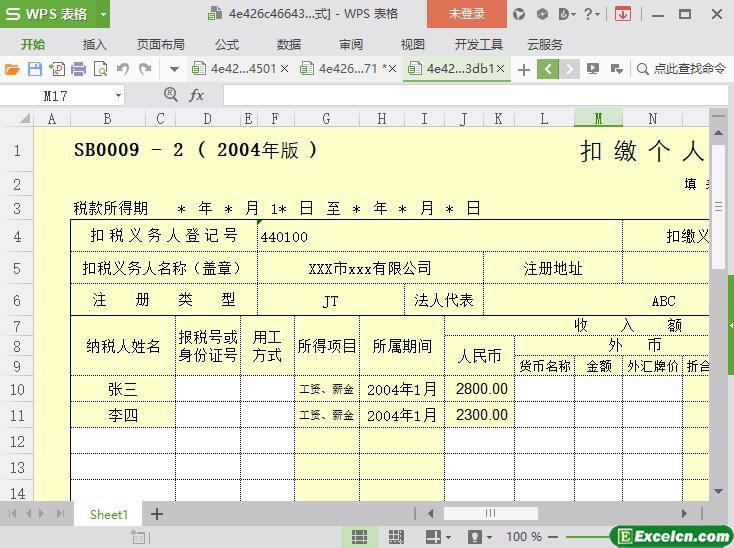Open the 云服务 ribbon tab
The image size is (734, 548).
coord(545,44)
